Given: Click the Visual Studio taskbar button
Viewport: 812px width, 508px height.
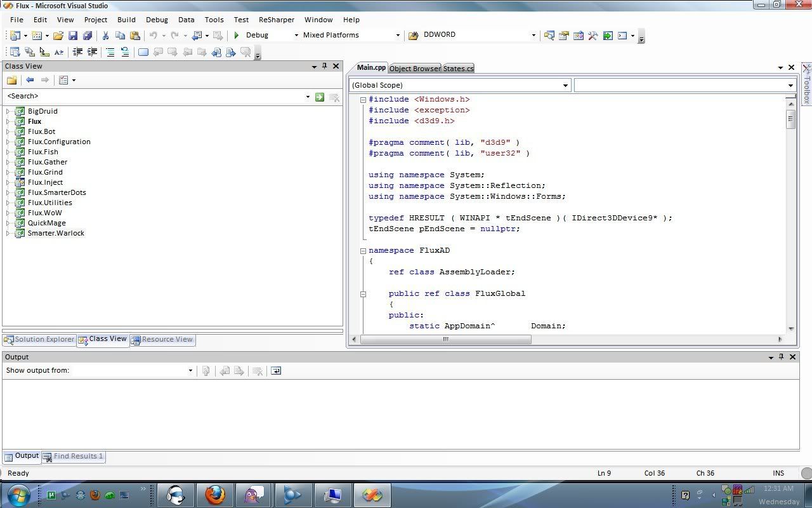Looking at the screenshot, I should (x=372, y=495).
